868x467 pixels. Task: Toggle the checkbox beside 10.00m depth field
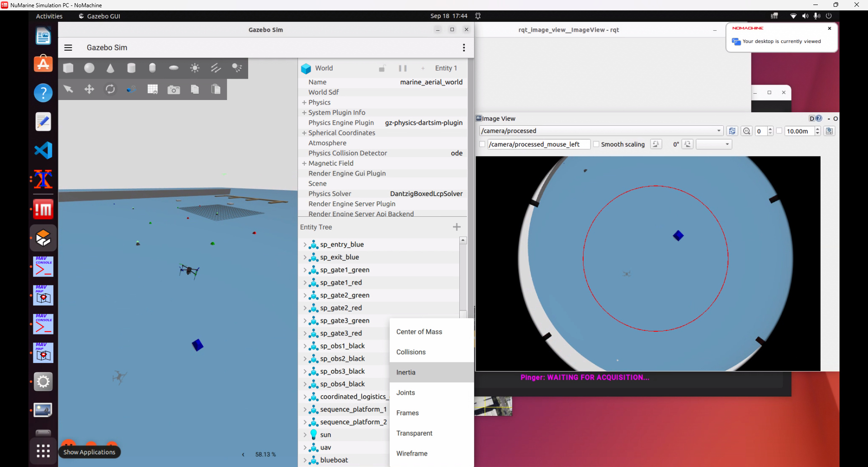pyautogui.click(x=779, y=131)
